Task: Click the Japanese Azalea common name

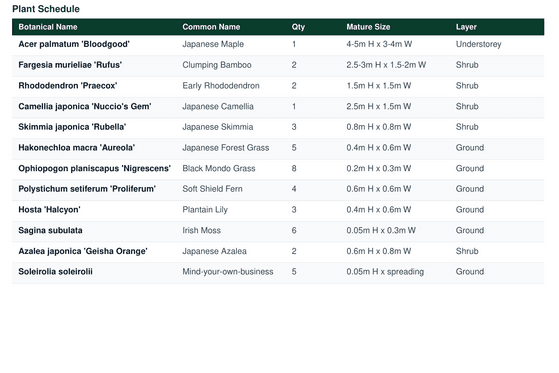Action: click(214, 251)
